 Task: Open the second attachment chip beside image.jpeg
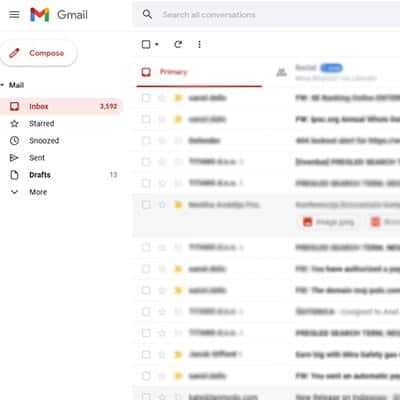(x=384, y=222)
